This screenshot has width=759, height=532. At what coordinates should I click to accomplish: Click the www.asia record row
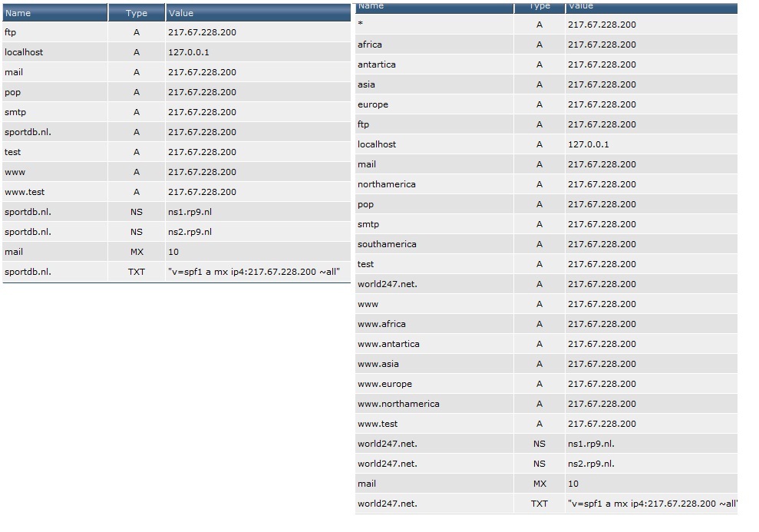[546, 364]
